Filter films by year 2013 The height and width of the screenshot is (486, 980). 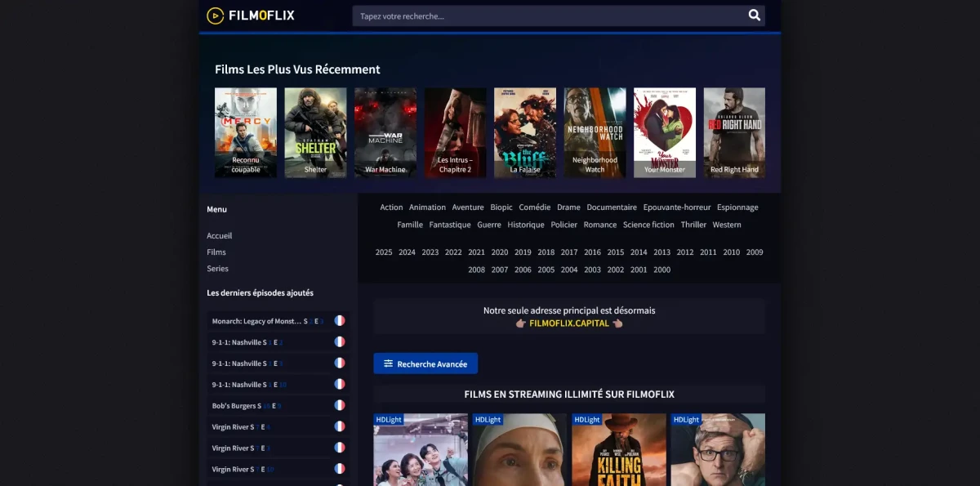click(661, 252)
